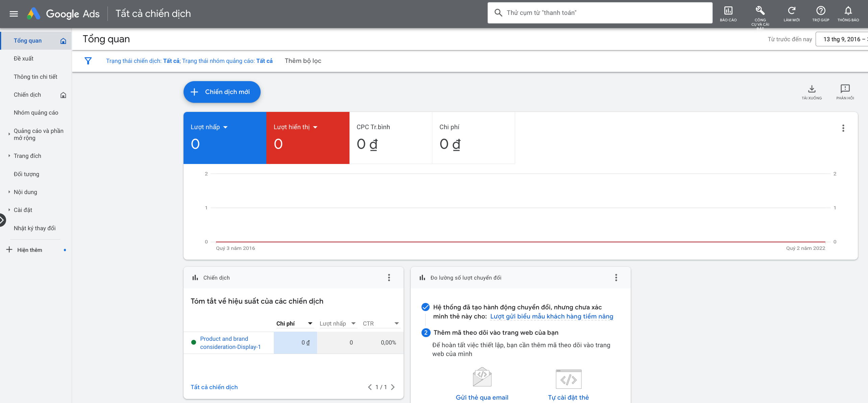868x403 pixels.
Task: Open the Tất cả chiến dịch link
Action: pos(214,387)
